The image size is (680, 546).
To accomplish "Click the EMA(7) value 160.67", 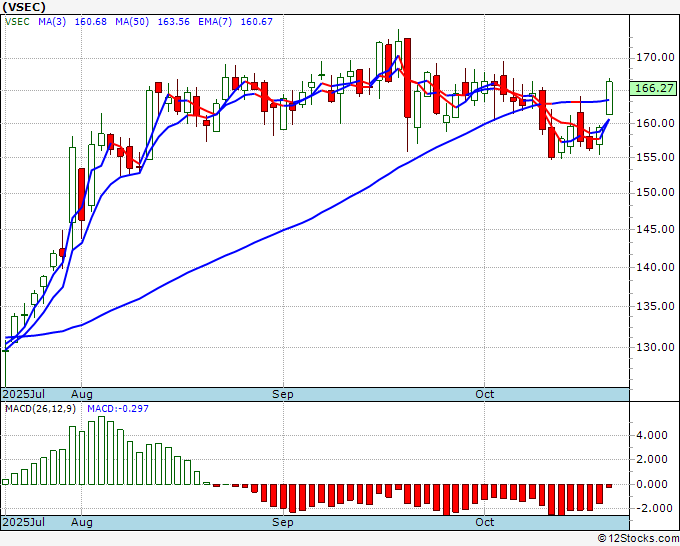I will [257, 21].
